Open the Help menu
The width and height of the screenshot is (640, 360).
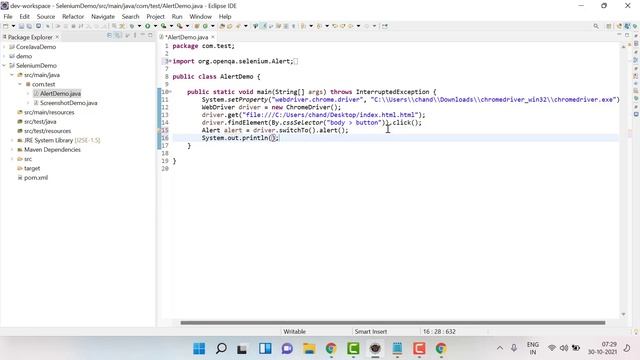click(225, 17)
